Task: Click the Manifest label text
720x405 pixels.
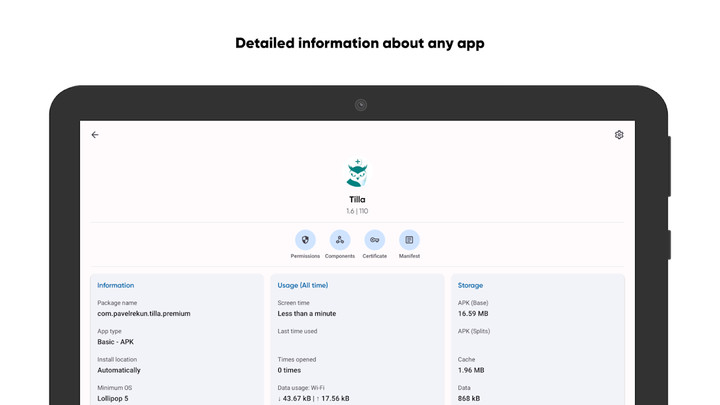Action: pos(409,256)
